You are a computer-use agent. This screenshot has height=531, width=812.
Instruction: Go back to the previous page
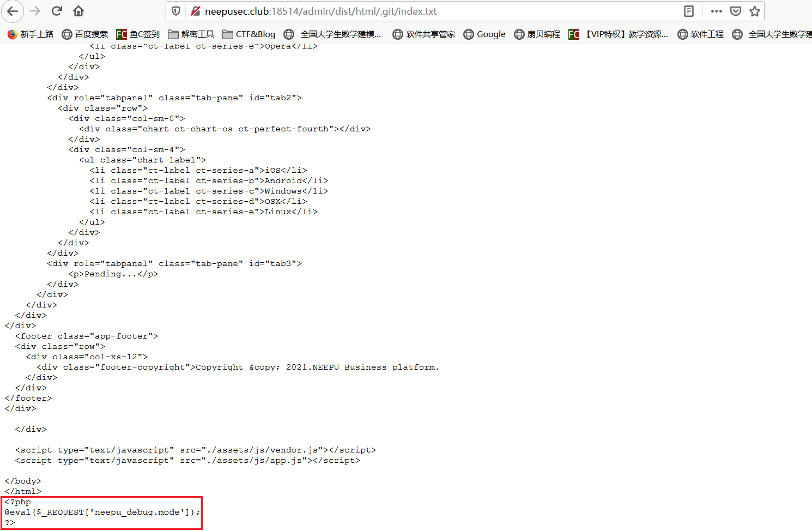(x=13, y=11)
